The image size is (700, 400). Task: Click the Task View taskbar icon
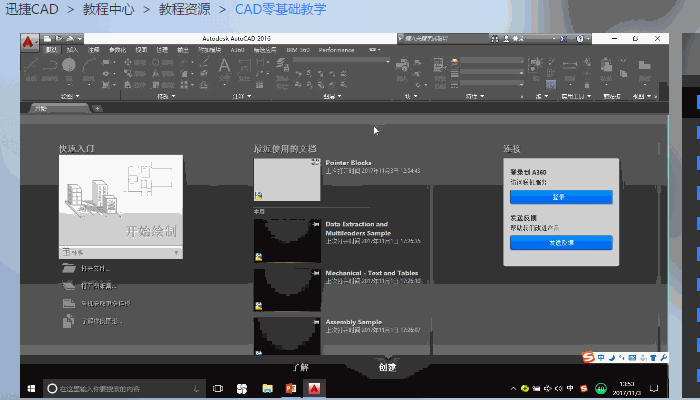pos(218,388)
